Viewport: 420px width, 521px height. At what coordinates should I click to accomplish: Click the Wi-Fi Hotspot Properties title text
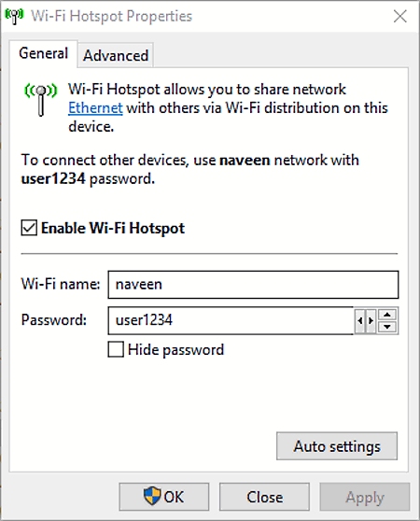pyautogui.click(x=112, y=16)
